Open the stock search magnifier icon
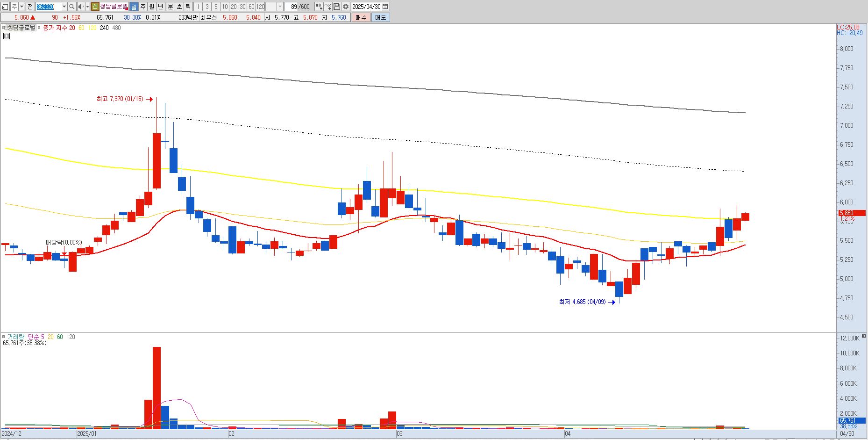The image size is (868, 440). 71,7
